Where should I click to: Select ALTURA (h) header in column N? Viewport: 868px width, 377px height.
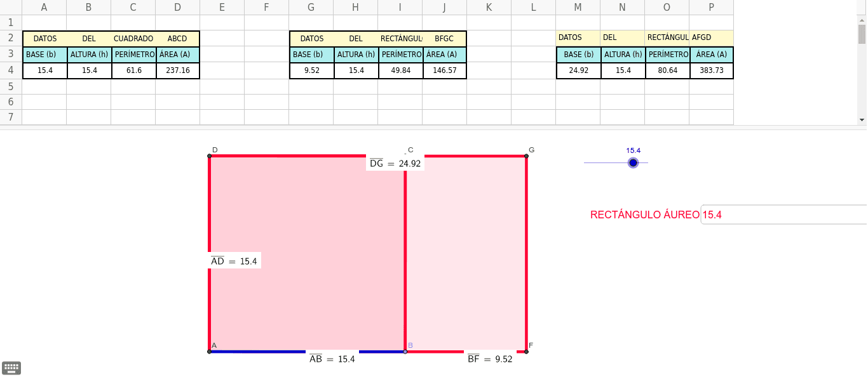tap(623, 55)
